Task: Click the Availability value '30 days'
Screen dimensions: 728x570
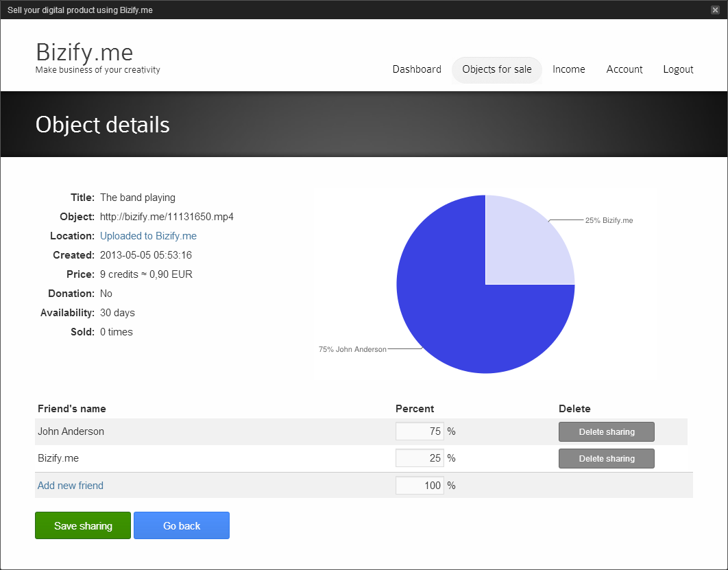Action: point(117,313)
